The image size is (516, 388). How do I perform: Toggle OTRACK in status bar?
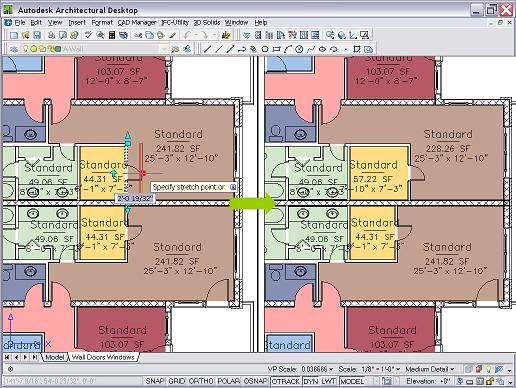click(286, 381)
